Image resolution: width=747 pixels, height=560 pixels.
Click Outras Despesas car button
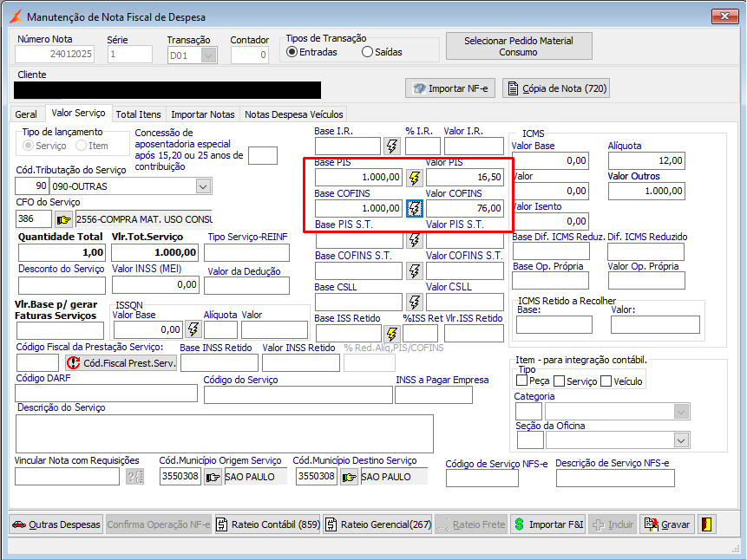[x=56, y=524]
